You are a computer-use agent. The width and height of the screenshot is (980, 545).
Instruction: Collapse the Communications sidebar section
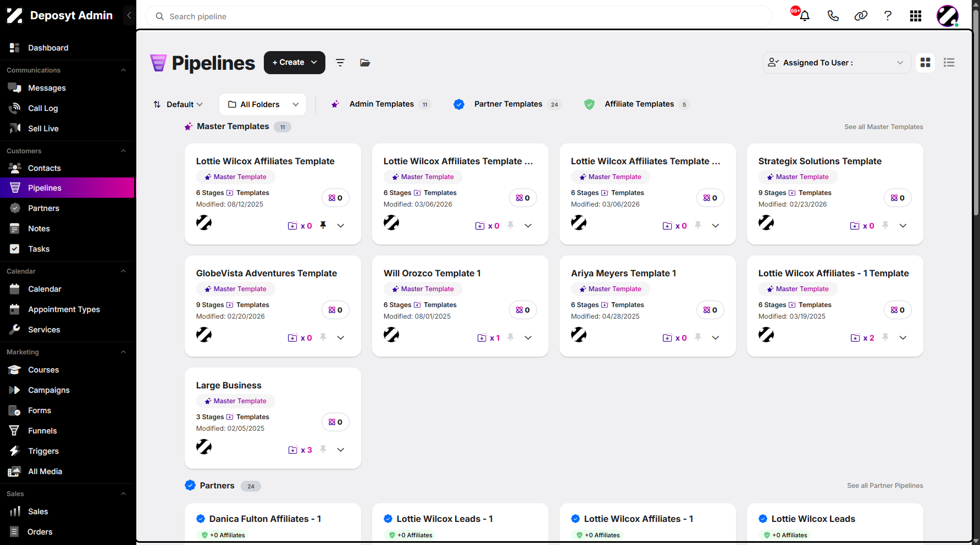pyautogui.click(x=124, y=70)
